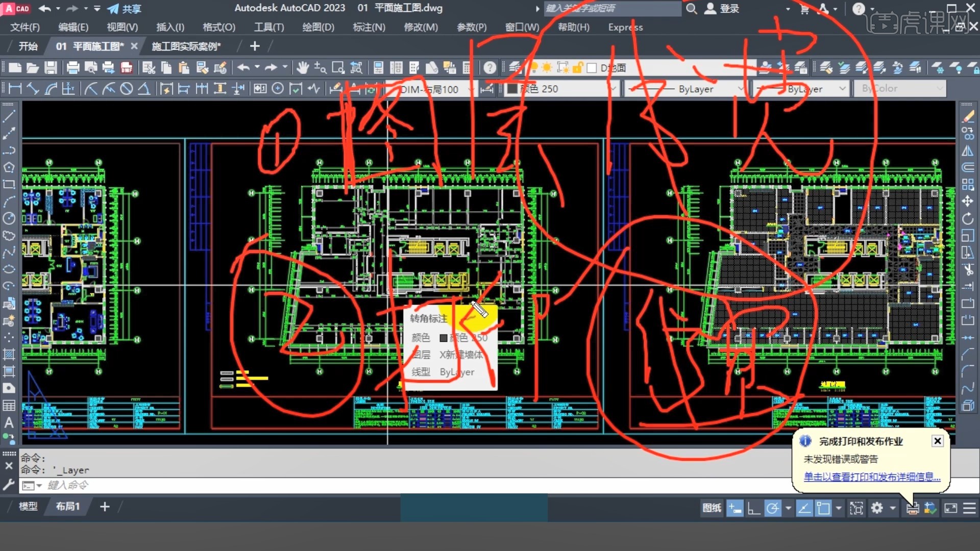The width and height of the screenshot is (980, 551).
Task: Click the color 250 swatch in color control
Action: [x=512, y=89]
